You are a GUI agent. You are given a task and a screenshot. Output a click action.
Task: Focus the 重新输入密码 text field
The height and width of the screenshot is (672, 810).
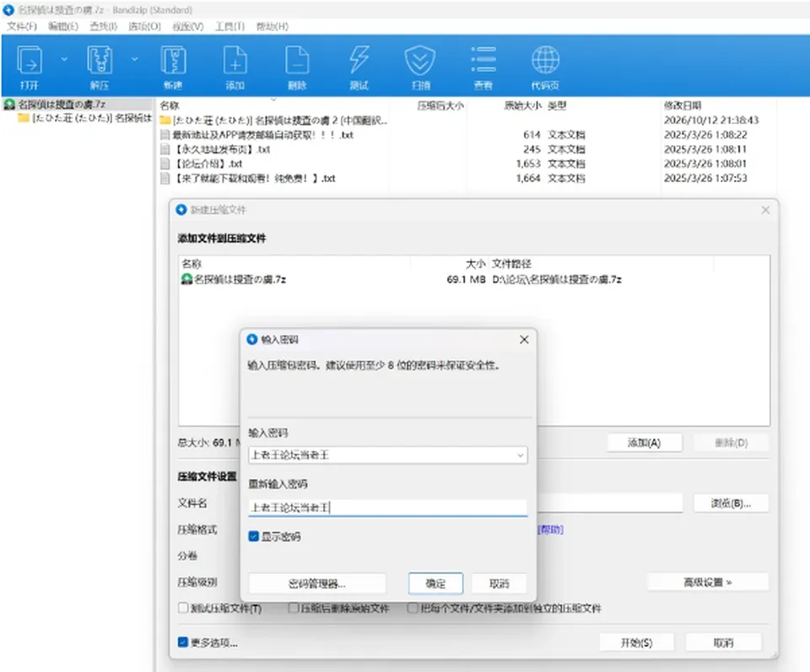click(387, 508)
